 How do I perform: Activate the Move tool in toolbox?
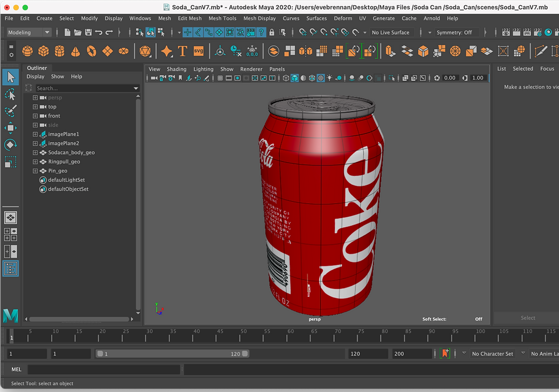(10, 128)
